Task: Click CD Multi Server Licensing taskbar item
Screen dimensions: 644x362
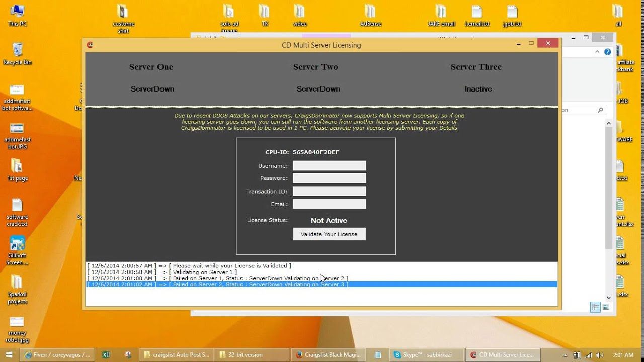Action: coord(503,354)
